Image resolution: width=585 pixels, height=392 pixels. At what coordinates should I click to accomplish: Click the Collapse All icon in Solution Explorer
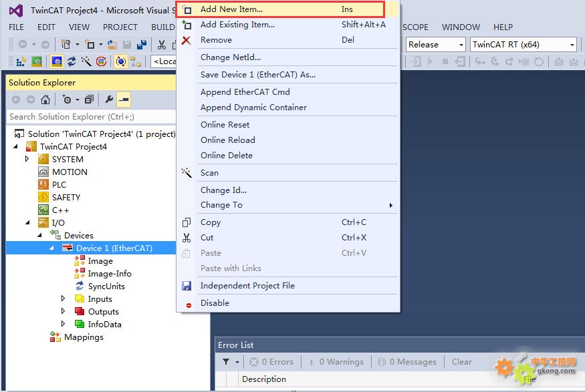click(x=89, y=100)
